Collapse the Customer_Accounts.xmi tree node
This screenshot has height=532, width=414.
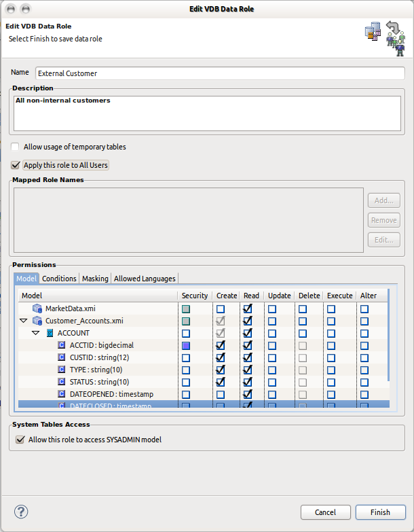tap(24, 321)
